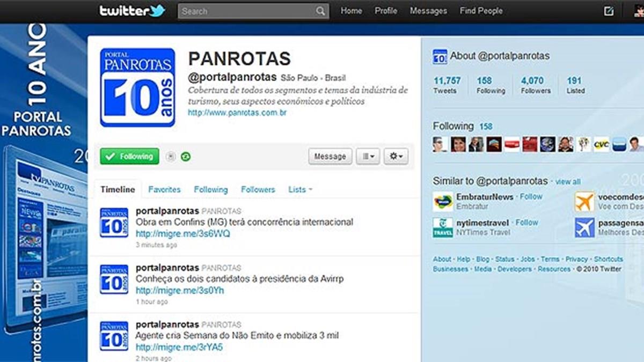Click the NYTimes Travel avatar icon

[x=443, y=227]
